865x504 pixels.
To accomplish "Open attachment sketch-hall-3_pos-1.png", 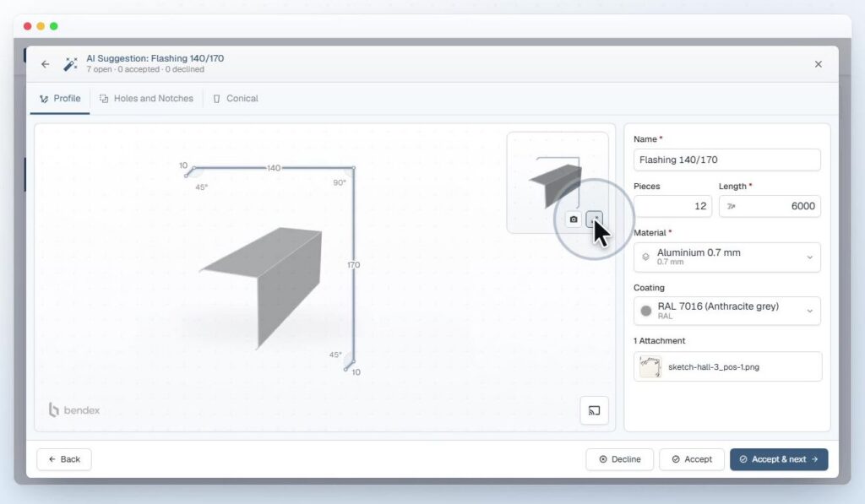I will [727, 366].
